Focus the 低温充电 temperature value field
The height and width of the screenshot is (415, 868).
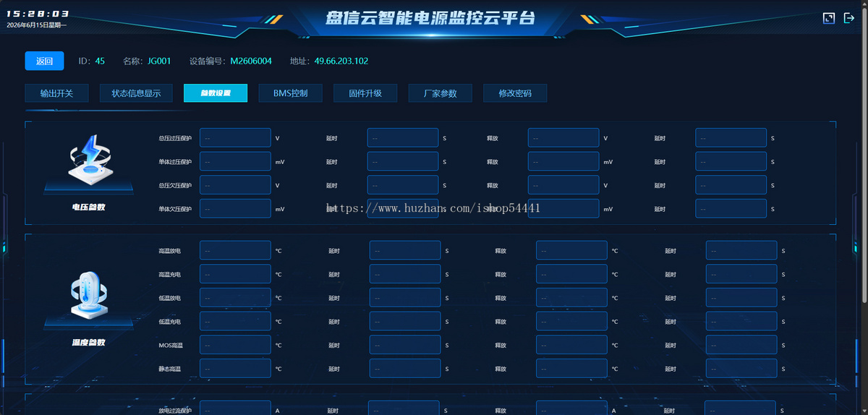pos(235,321)
